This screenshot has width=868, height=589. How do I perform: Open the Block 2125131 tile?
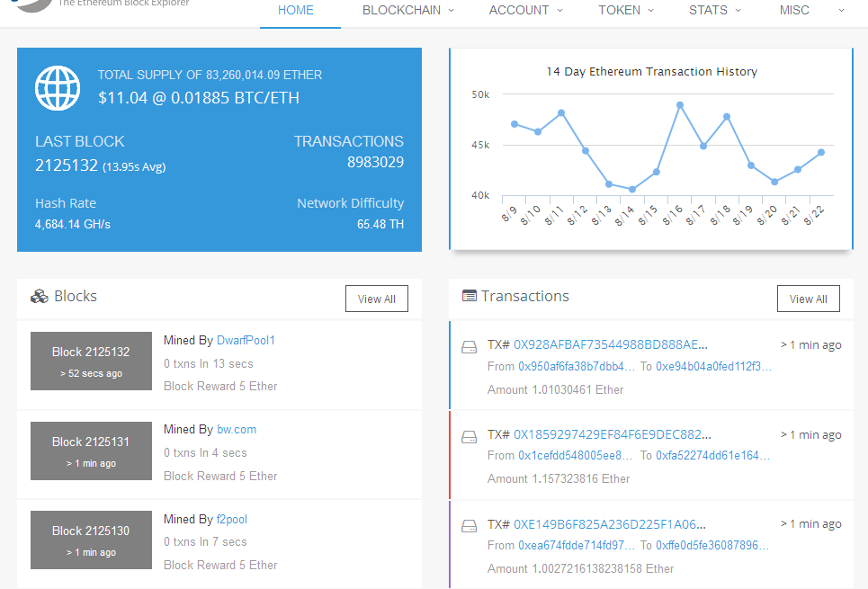coord(92,451)
